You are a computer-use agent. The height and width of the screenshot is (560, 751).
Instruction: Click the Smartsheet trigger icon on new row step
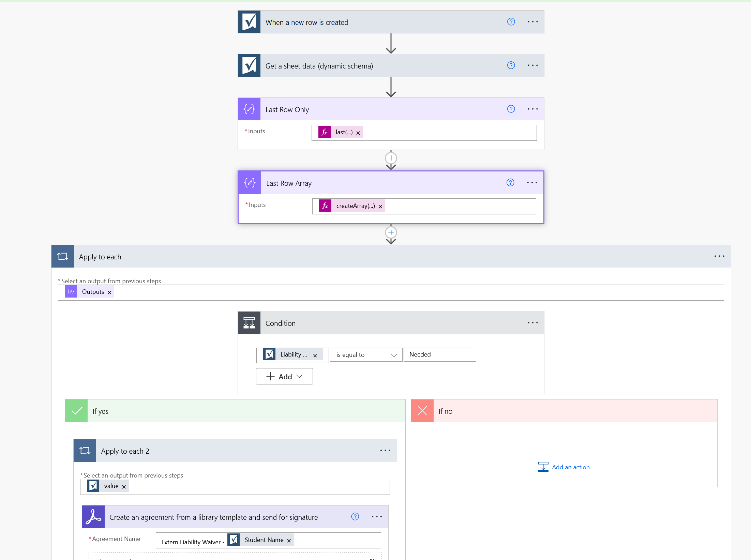click(x=249, y=22)
